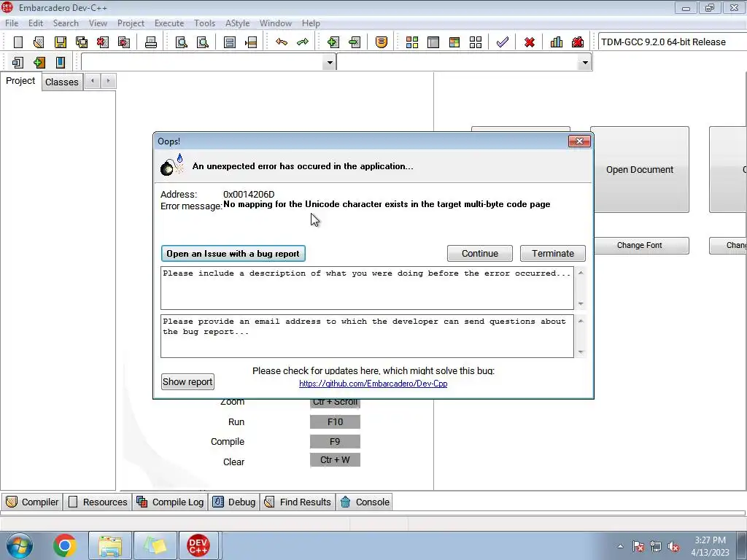This screenshot has height=560, width=747.
Task: Click the Goto Function toolbar icon
Action: (x=230, y=42)
